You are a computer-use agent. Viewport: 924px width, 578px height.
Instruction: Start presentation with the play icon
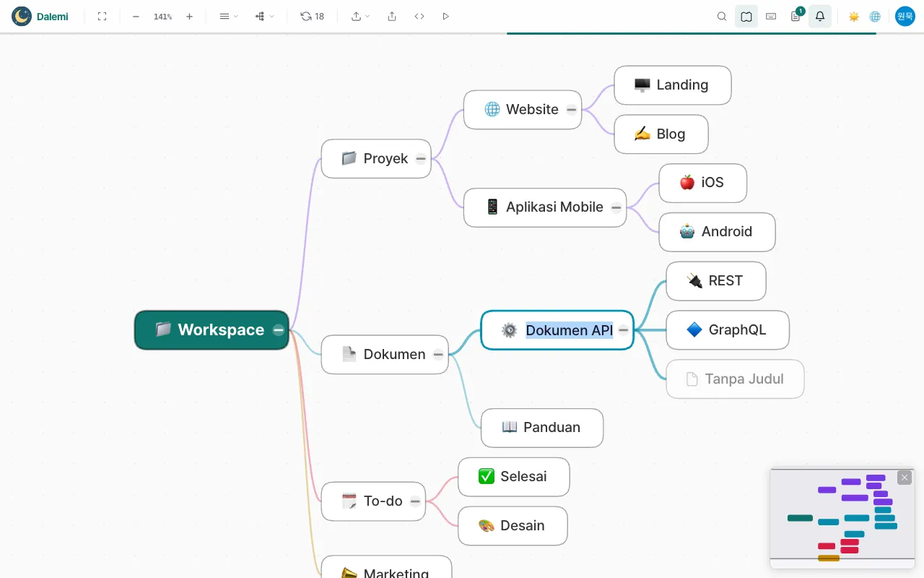pyautogui.click(x=445, y=16)
